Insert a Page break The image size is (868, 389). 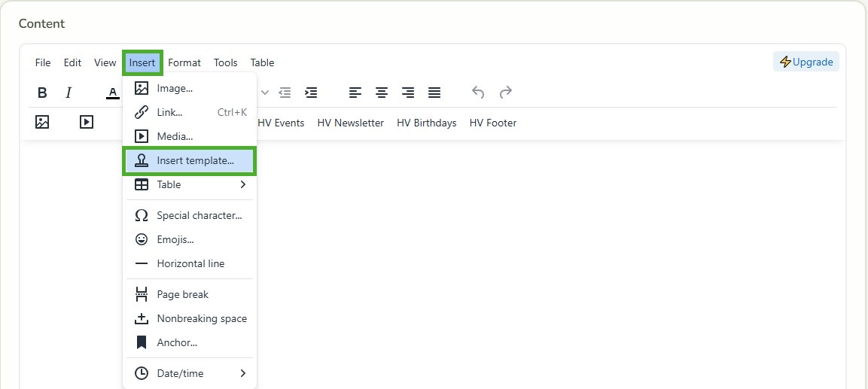click(x=189, y=294)
